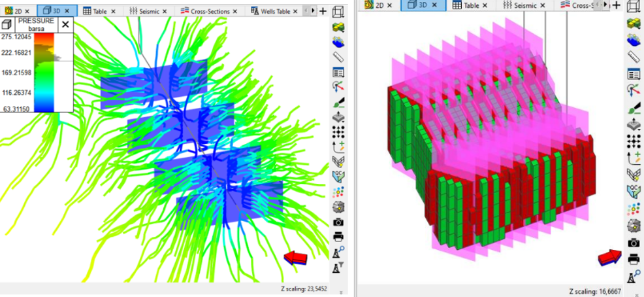The image size is (644, 297).
Task: Close the Seismic tab in left view
Action: pos(166,11)
